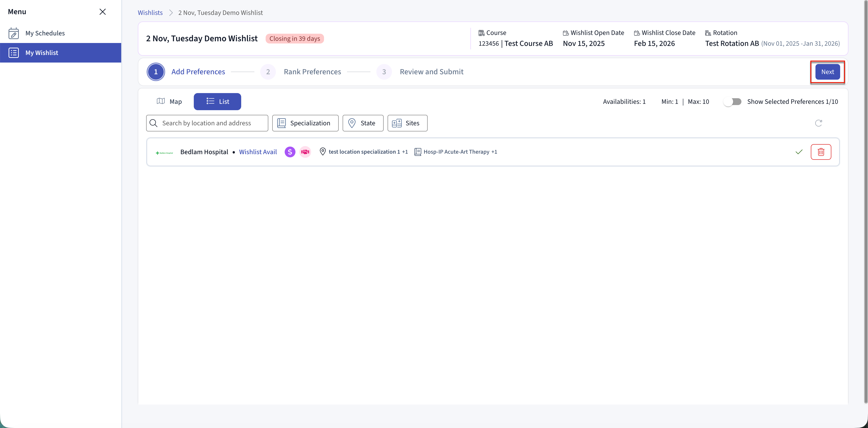Switch to Map view
This screenshot has width=868, height=428.
[169, 101]
